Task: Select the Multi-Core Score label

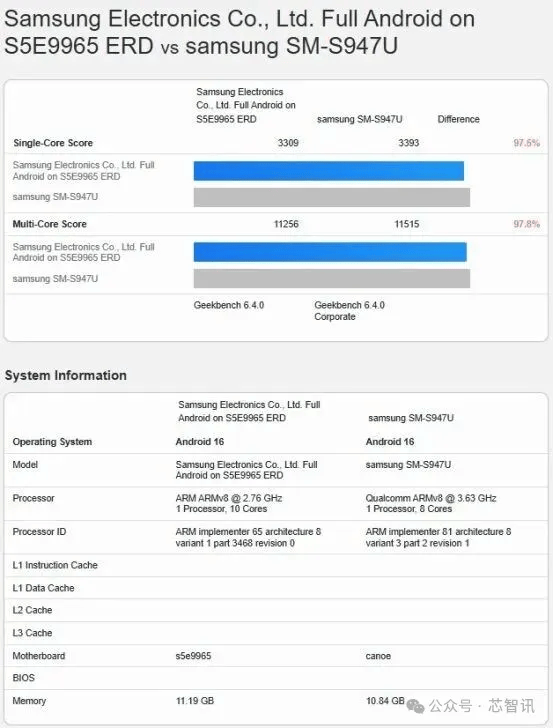Action: [x=50, y=224]
